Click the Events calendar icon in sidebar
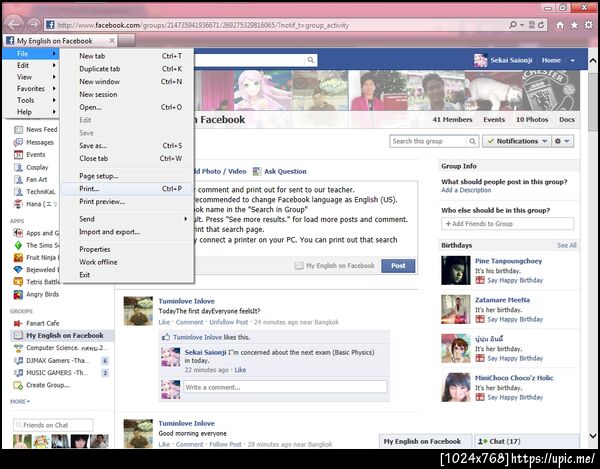 pos(18,155)
